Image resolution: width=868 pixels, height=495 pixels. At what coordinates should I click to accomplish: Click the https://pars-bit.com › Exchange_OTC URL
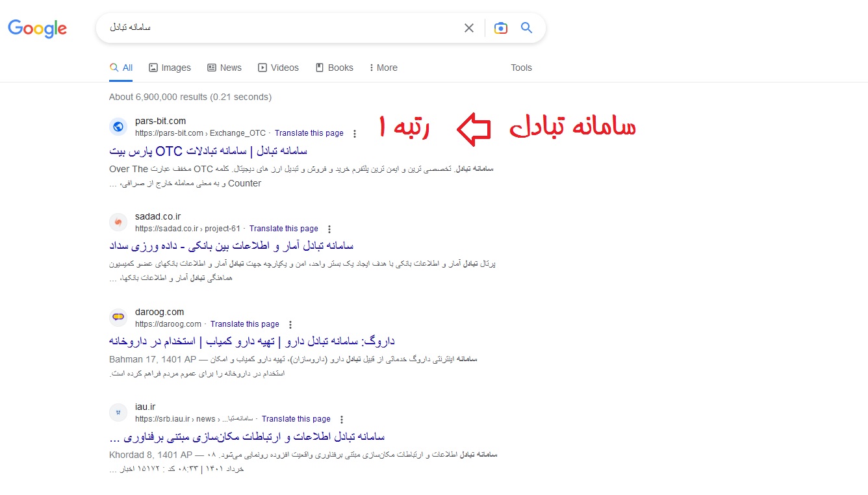(201, 133)
